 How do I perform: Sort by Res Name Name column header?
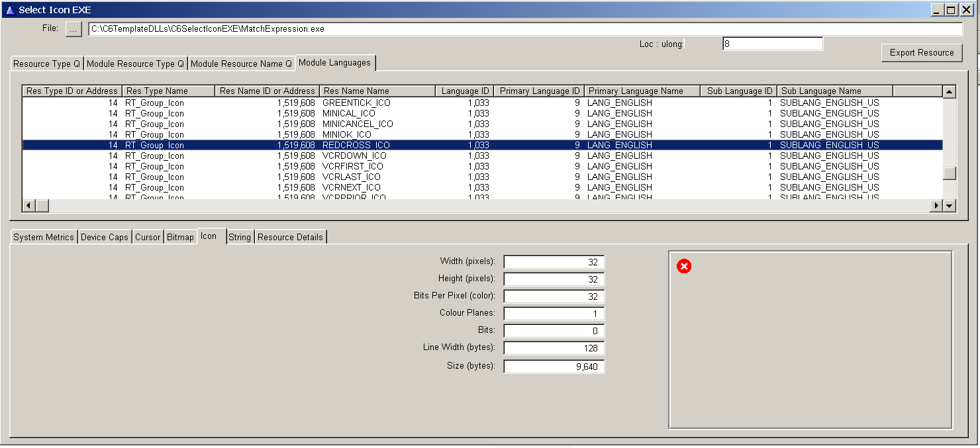[377, 91]
